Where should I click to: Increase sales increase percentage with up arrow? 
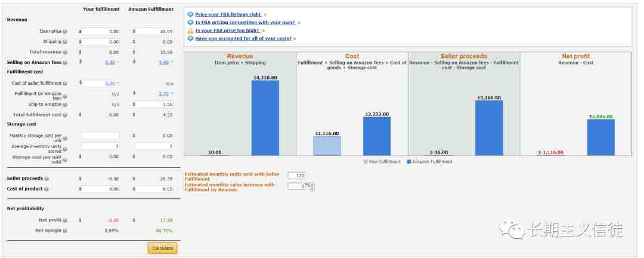[312, 185]
